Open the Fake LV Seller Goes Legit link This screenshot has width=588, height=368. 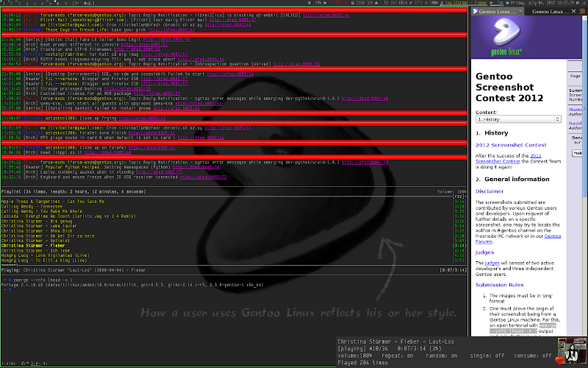[x=166, y=40]
